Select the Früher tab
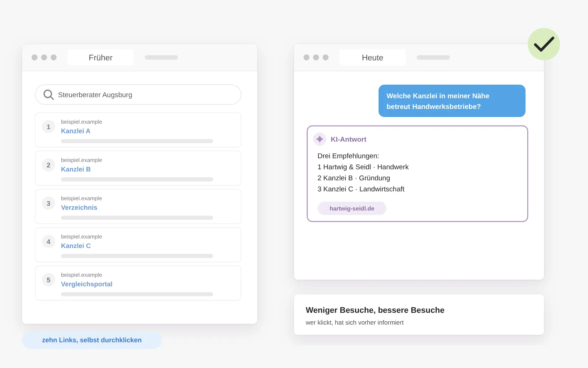 pyautogui.click(x=101, y=57)
